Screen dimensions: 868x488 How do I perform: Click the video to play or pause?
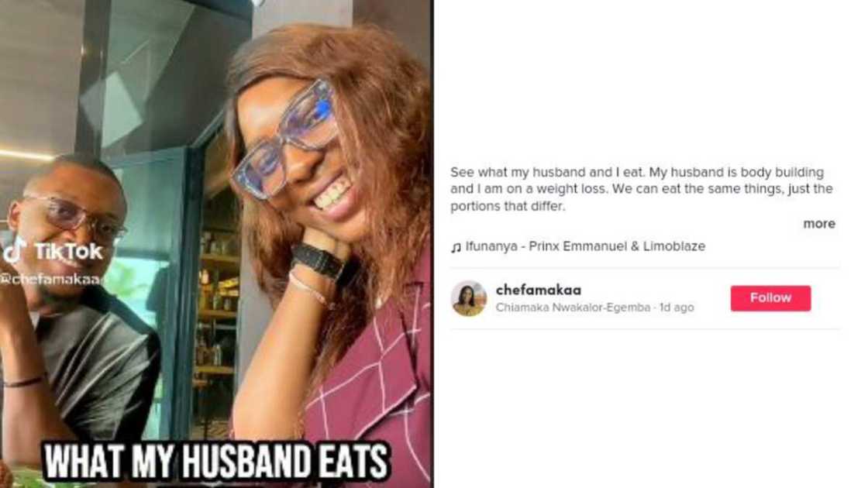216,244
